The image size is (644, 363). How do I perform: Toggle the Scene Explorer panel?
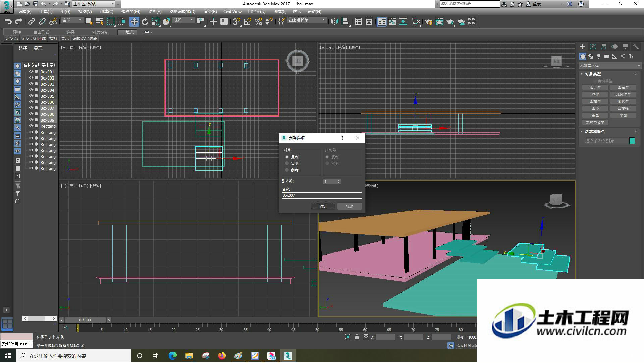[358, 22]
